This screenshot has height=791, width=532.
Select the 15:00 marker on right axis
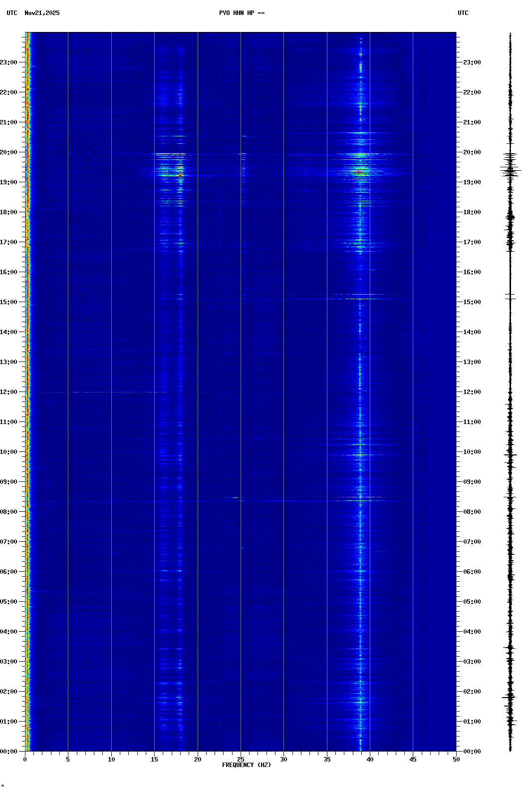(x=472, y=302)
